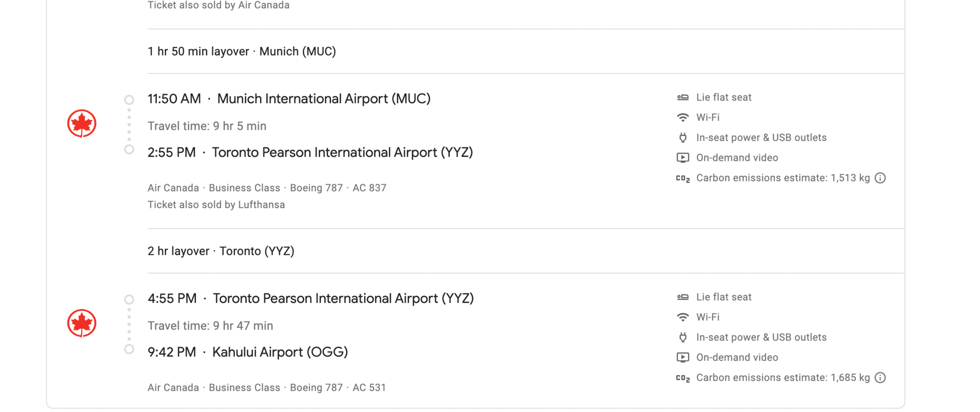Click the On-demand video icon for AC 531

683,358
